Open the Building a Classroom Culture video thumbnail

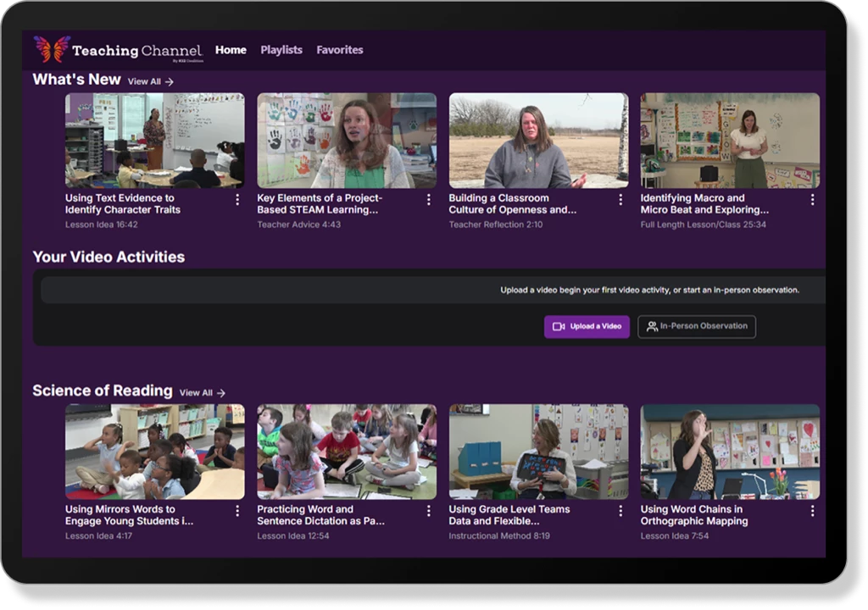(x=538, y=141)
